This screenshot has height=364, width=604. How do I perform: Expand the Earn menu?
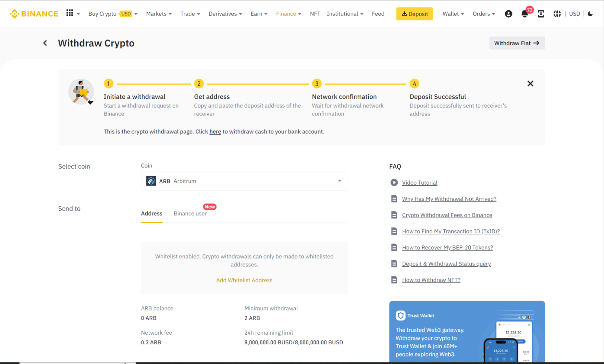coord(259,14)
